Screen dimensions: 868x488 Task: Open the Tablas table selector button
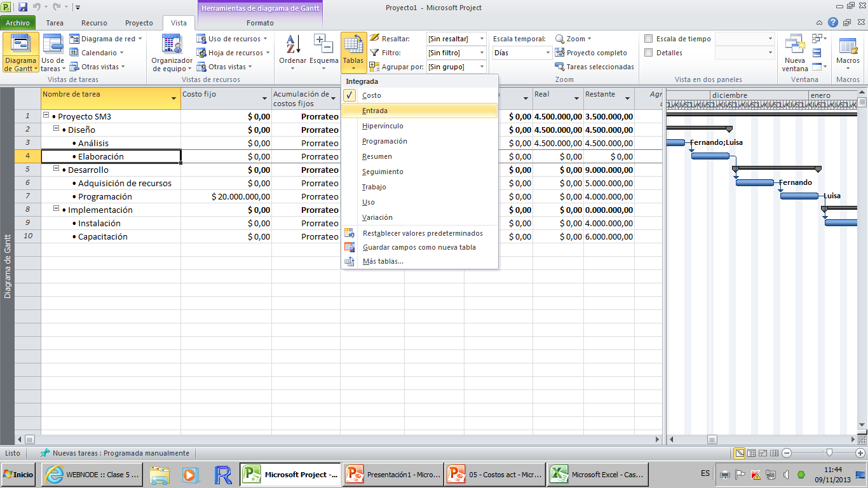(353, 52)
